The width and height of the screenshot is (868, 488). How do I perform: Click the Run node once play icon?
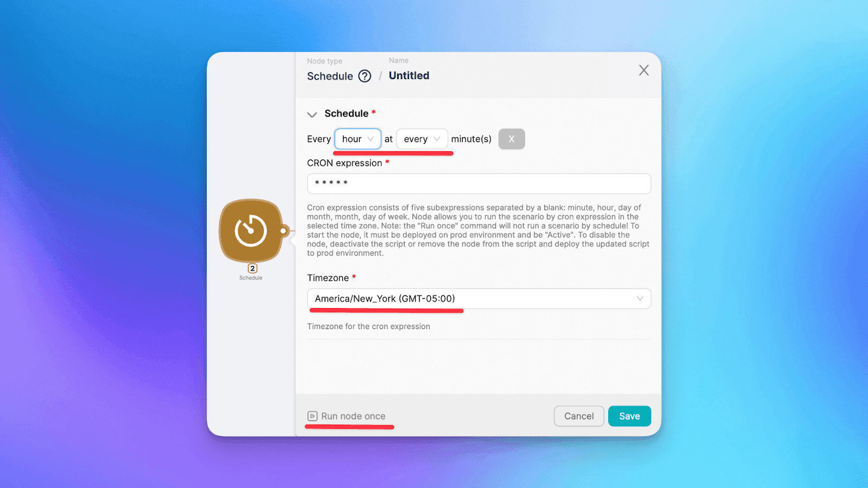(x=312, y=416)
